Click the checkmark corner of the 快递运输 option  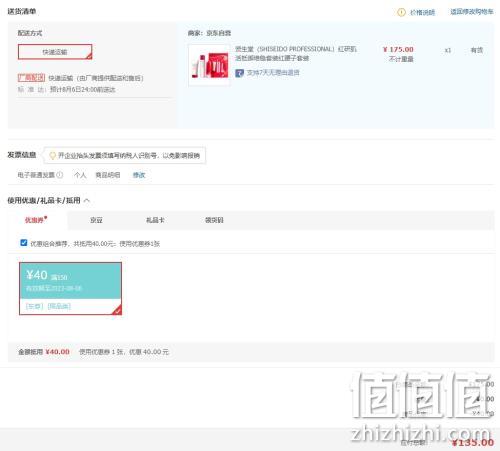(89, 56)
